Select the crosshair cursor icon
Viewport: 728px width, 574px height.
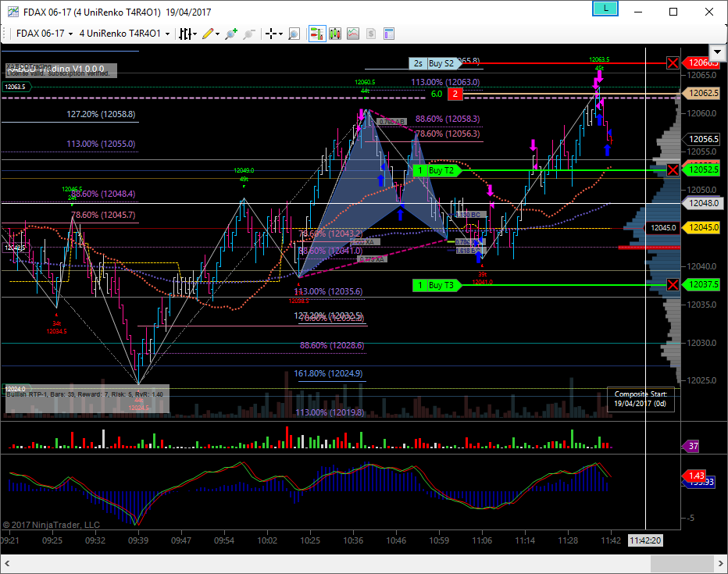tap(271, 34)
